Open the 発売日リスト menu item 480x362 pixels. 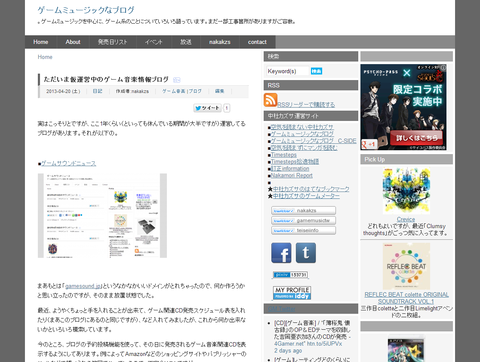click(x=113, y=42)
